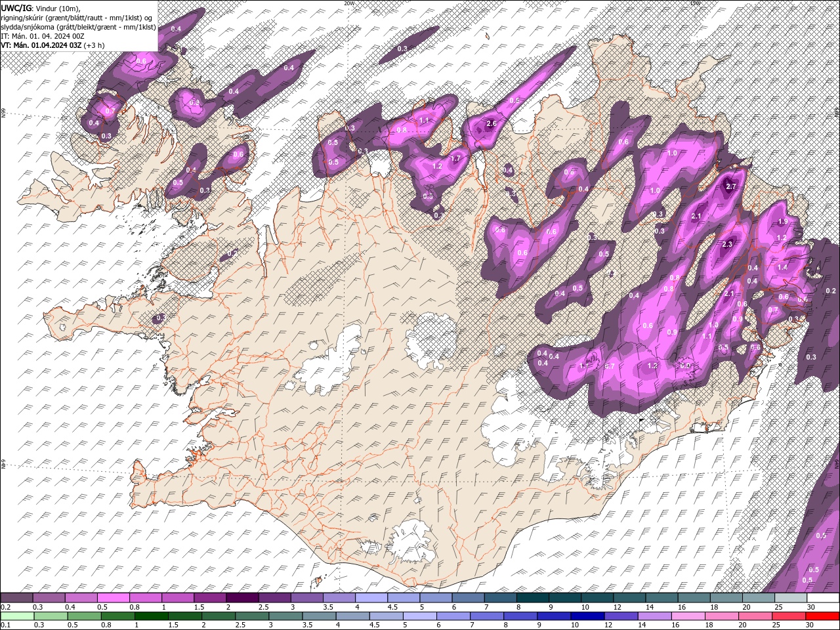Click the deep blue 10 swatch in the lower legend row
This screenshot has height=630, width=840.
point(587,616)
